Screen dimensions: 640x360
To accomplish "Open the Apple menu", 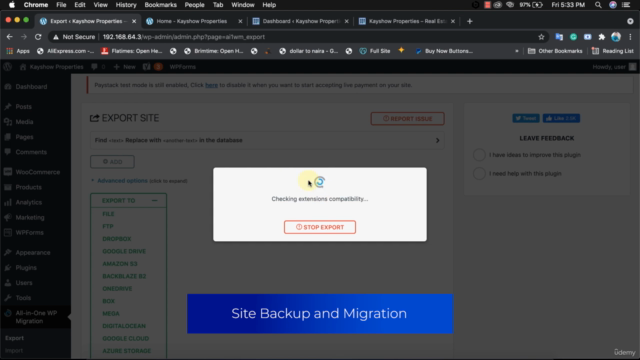I will click(x=12, y=5).
